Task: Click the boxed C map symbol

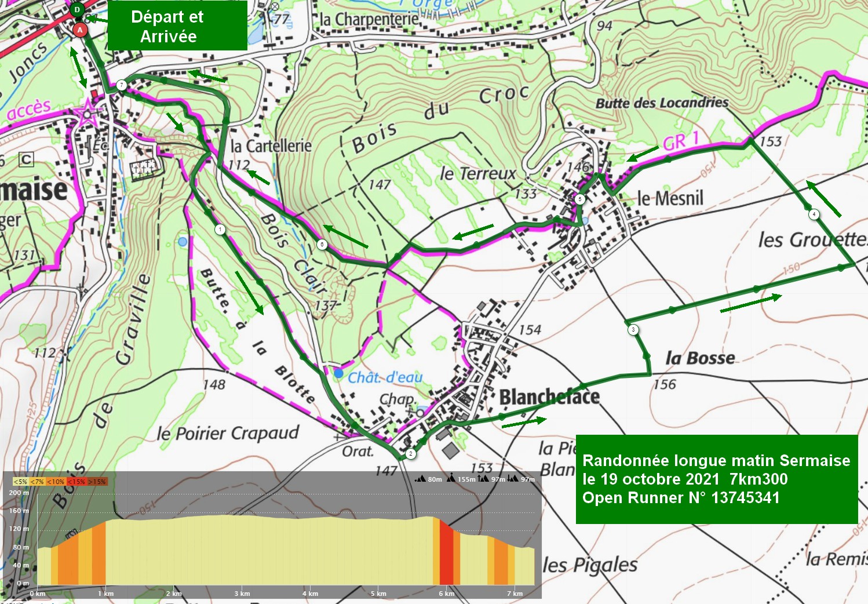Action: click(x=26, y=159)
